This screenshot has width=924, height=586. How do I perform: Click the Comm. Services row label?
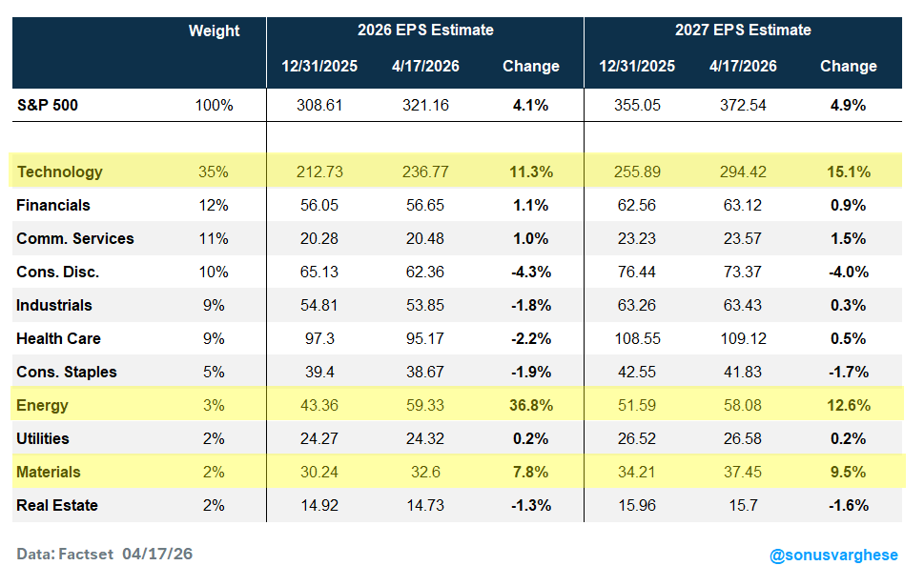click(x=75, y=238)
